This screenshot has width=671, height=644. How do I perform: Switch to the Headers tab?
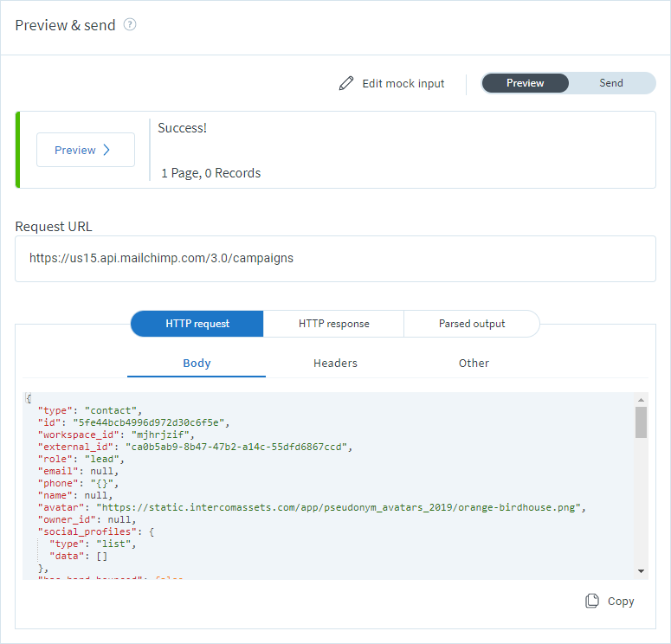pyautogui.click(x=335, y=364)
